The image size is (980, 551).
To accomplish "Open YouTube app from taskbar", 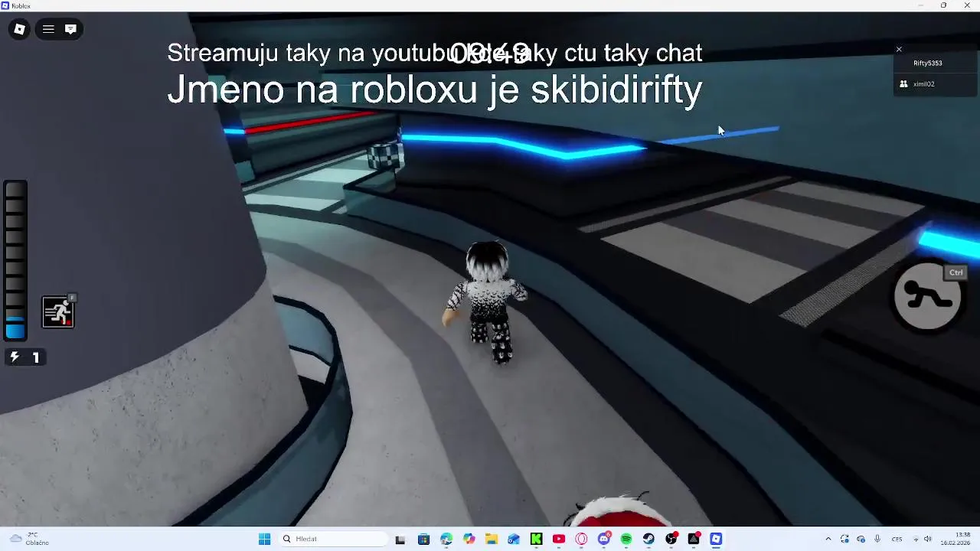I will (x=559, y=540).
